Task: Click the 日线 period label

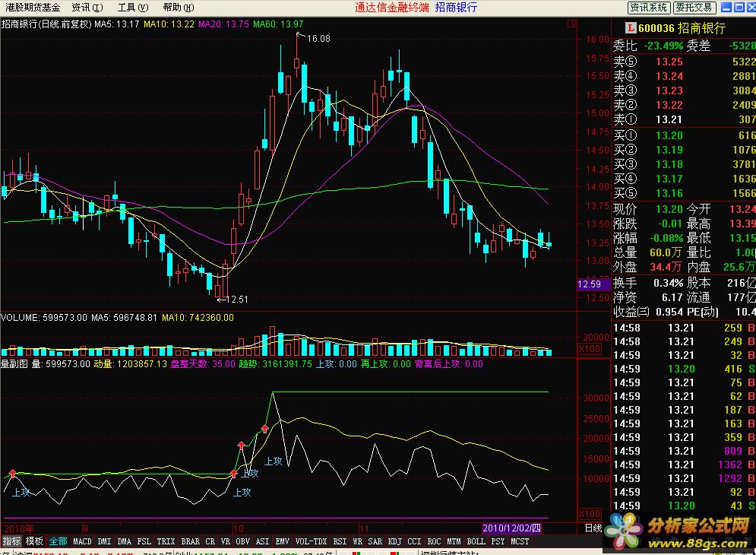Action: [593, 528]
